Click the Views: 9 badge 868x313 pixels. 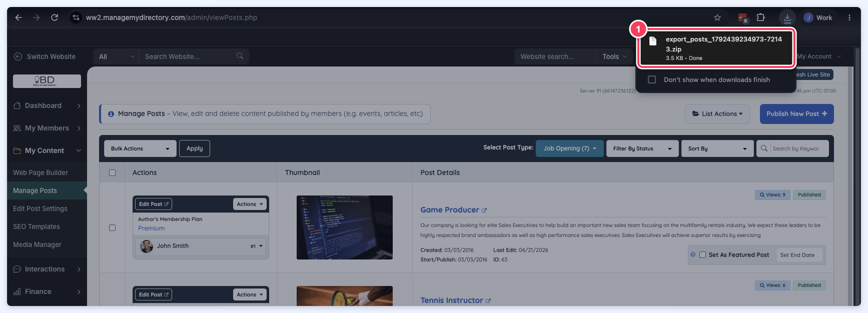tap(772, 195)
